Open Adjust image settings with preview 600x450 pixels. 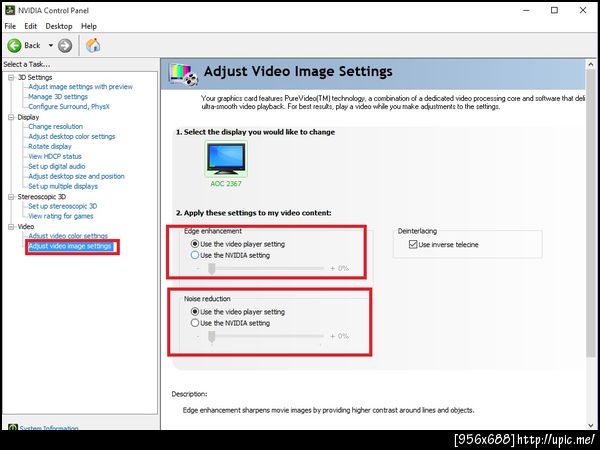(x=80, y=87)
